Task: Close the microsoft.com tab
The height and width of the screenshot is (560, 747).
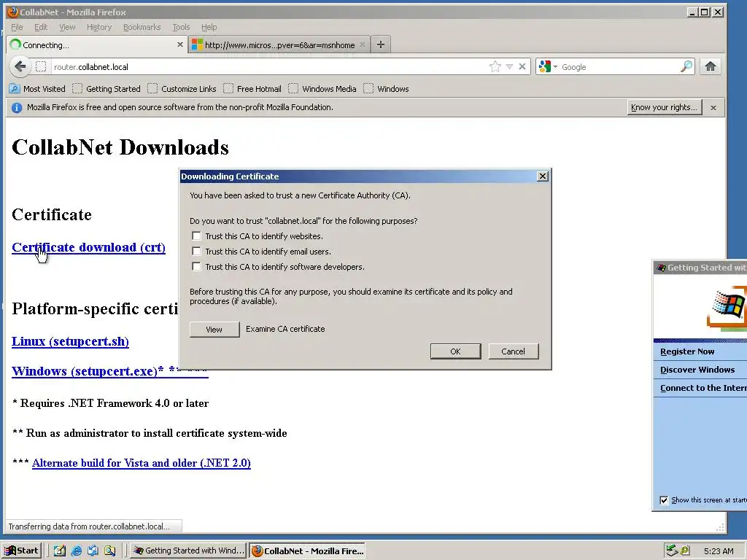Action: coord(362,44)
